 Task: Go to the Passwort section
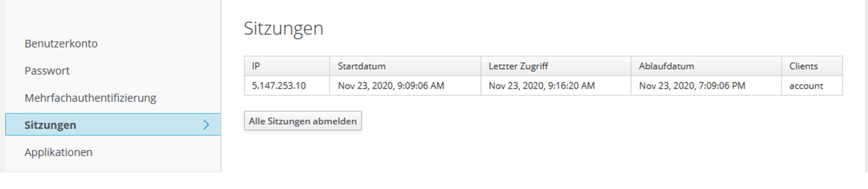pos(47,71)
